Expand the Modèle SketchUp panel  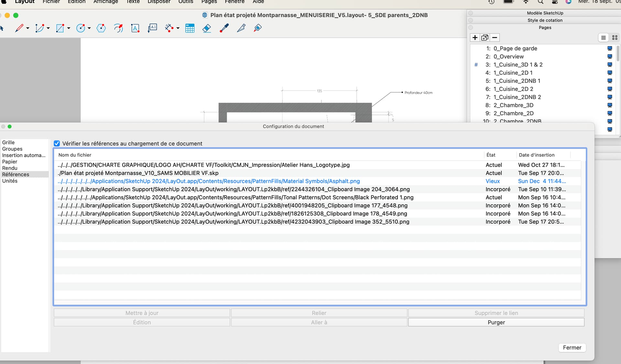(x=545, y=13)
